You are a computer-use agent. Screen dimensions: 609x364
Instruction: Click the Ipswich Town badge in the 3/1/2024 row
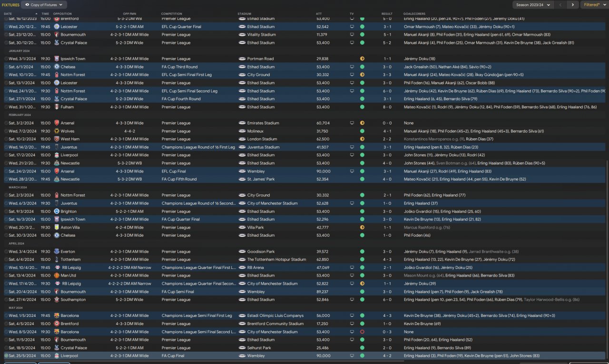point(57,59)
